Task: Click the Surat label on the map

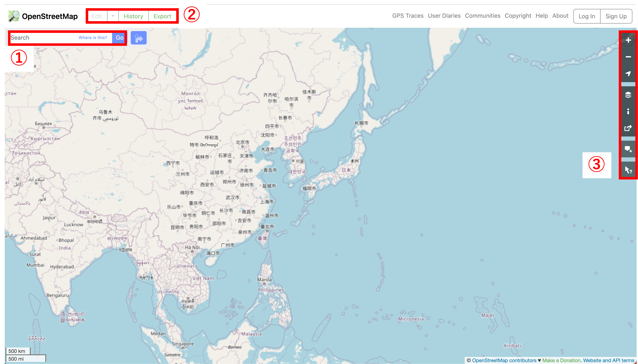Action: pos(35,254)
